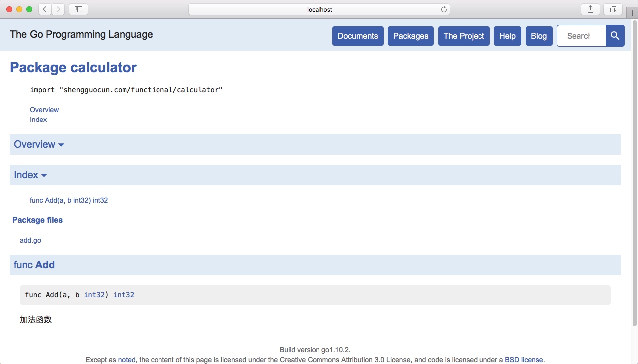Viewport: 638px width, 364px height.
Task: Open the noted link in footer
Action: click(127, 360)
